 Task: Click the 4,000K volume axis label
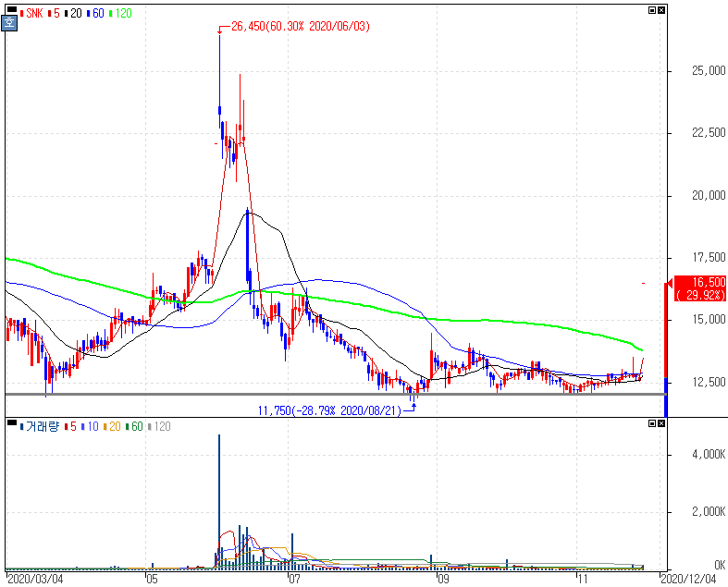coord(709,454)
